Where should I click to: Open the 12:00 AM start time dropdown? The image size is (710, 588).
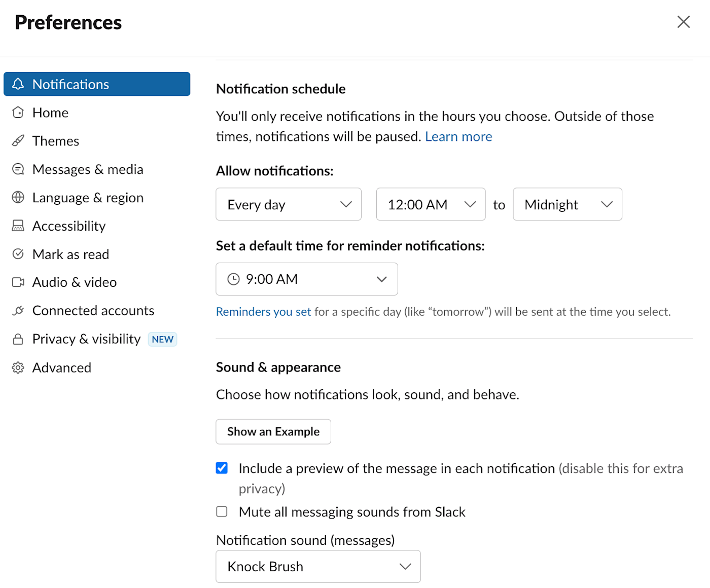tap(431, 204)
